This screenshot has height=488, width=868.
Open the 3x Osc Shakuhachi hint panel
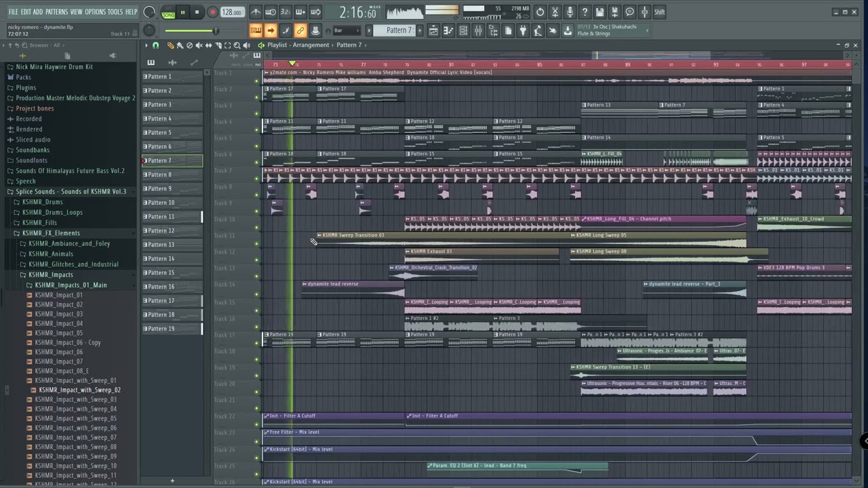click(613, 30)
